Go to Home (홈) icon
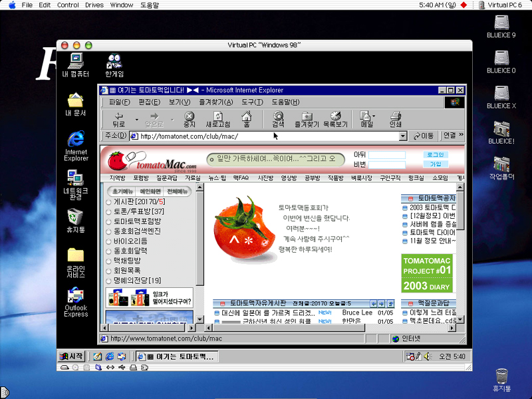Screen dimensions: 532x399 (247, 120)
